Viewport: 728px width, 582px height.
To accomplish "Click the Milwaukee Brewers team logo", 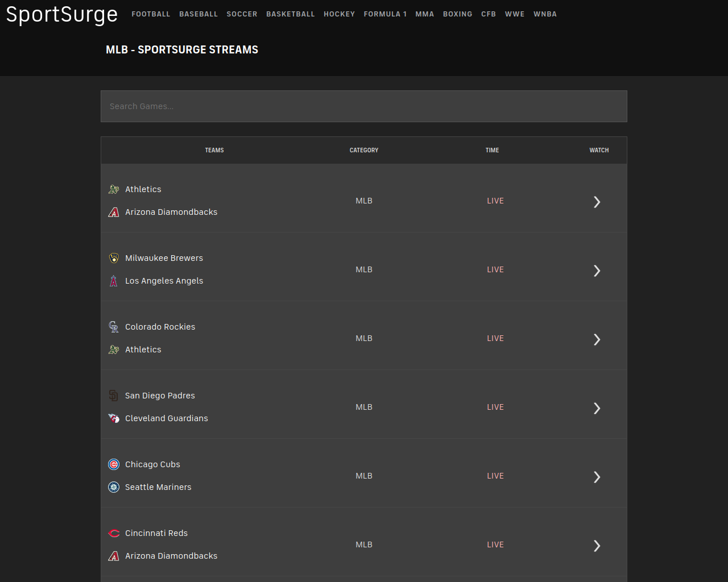I will 114,258.
